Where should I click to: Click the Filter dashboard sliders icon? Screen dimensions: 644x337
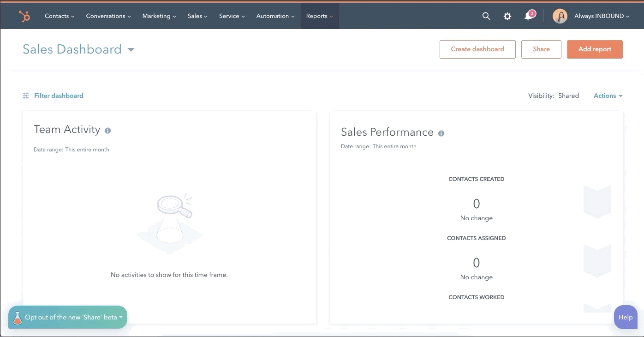pyautogui.click(x=26, y=96)
